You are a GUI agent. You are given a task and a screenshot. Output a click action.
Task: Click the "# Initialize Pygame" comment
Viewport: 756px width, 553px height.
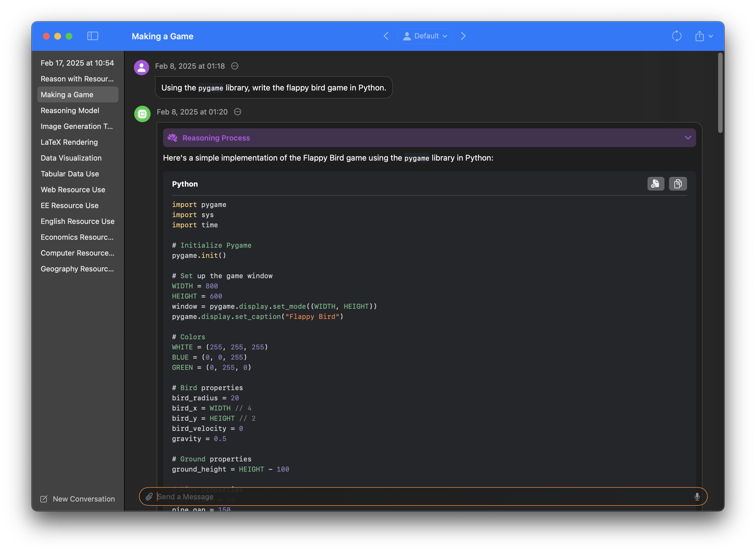211,245
